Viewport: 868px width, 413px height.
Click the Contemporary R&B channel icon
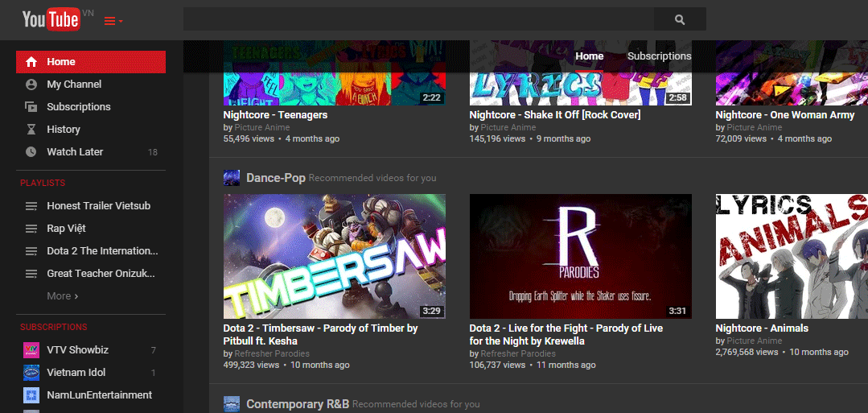(232, 404)
